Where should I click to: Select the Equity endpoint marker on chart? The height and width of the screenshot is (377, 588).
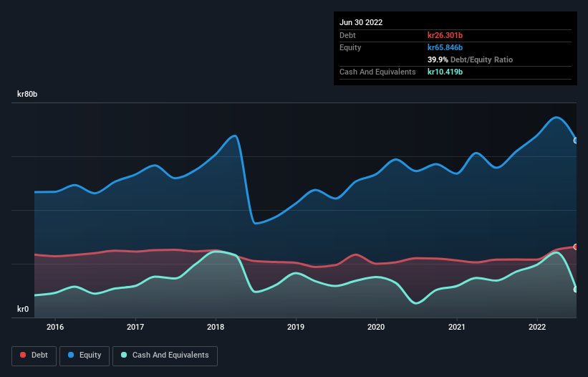(x=576, y=140)
